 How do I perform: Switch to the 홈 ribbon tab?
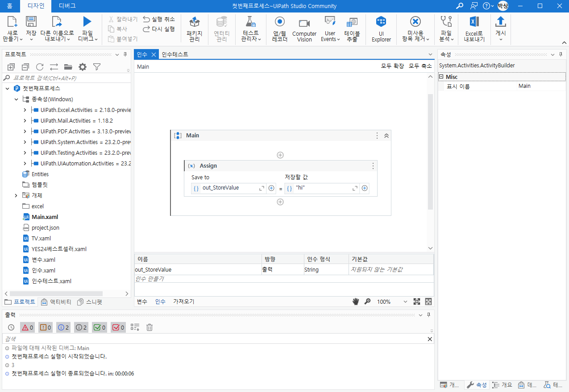(10, 6)
